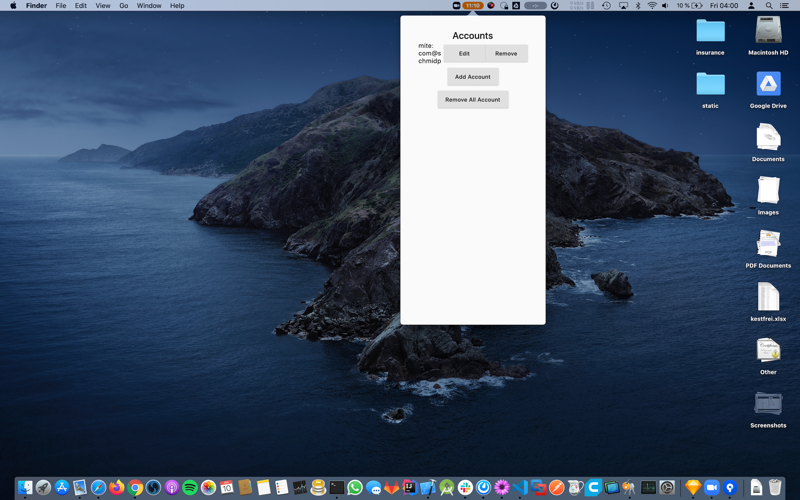Click the orange 11:10 timer menu bar item

[x=472, y=6]
